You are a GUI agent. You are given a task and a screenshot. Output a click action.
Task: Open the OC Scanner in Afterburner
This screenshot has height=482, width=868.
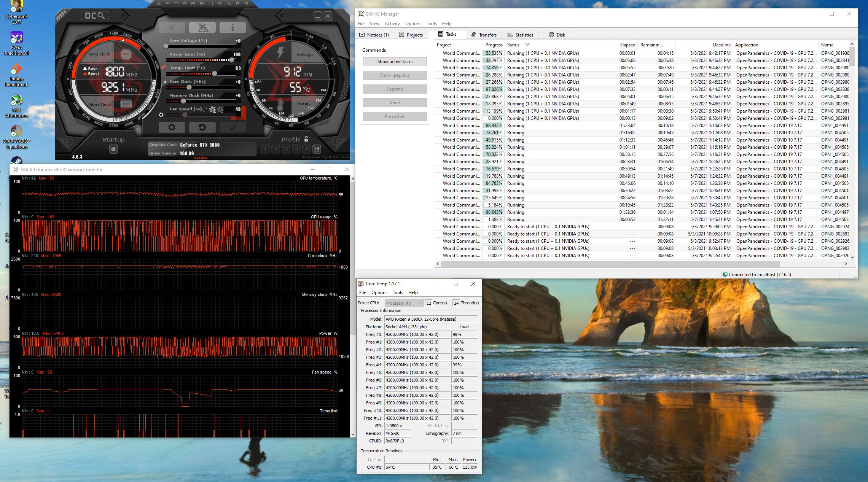click(95, 16)
